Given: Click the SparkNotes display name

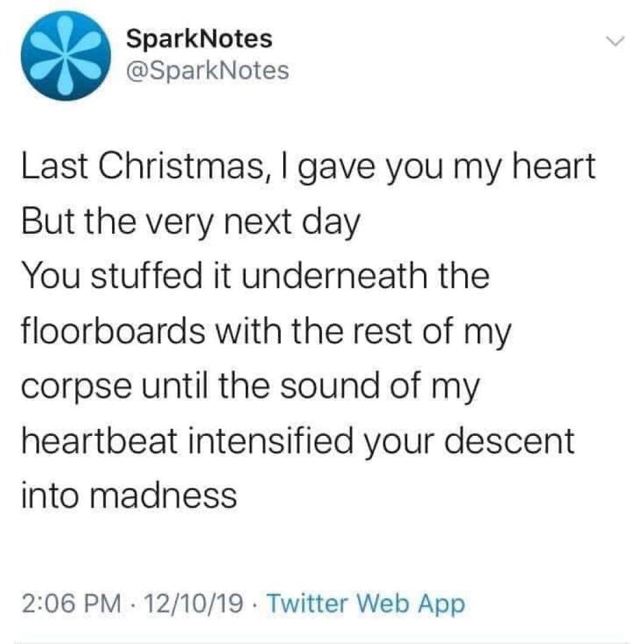Looking at the screenshot, I should click(200, 41).
